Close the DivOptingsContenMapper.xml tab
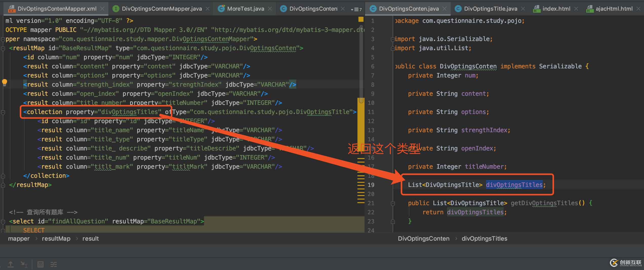Screen dimensions: 644x270 tap(102, 9)
